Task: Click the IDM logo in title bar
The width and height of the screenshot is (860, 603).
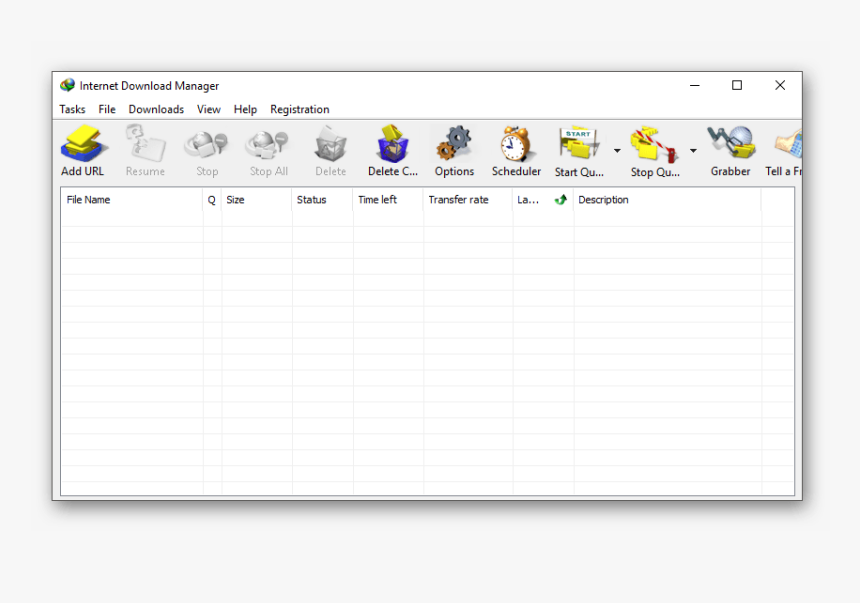Action: click(x=67, y=85)
